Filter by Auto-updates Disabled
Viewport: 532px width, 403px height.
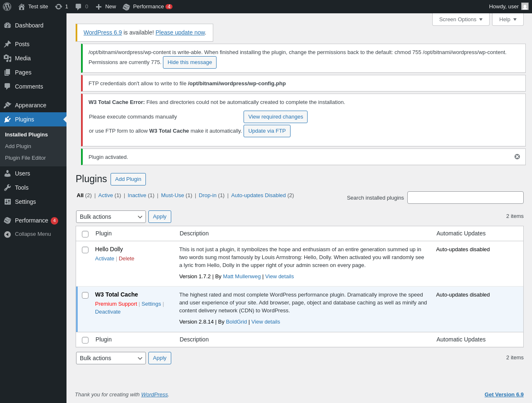(x=259, y=195)
